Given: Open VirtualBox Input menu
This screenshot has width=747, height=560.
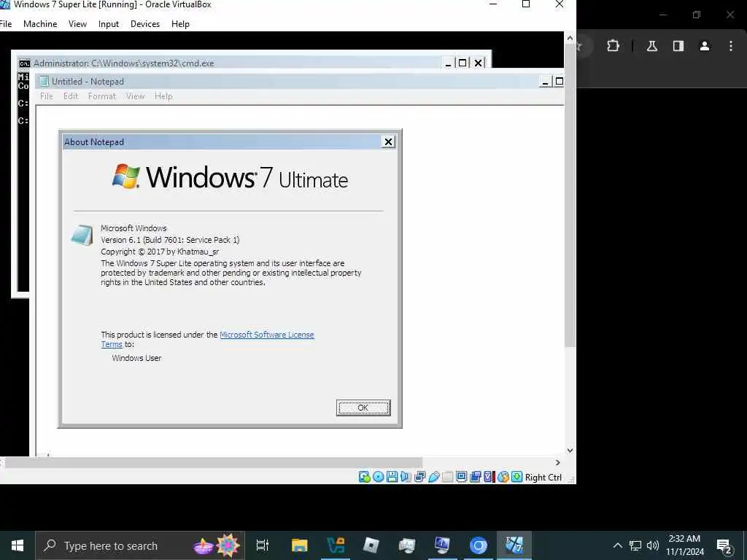Looking at the screenshot, I should (x=109, y=24).
